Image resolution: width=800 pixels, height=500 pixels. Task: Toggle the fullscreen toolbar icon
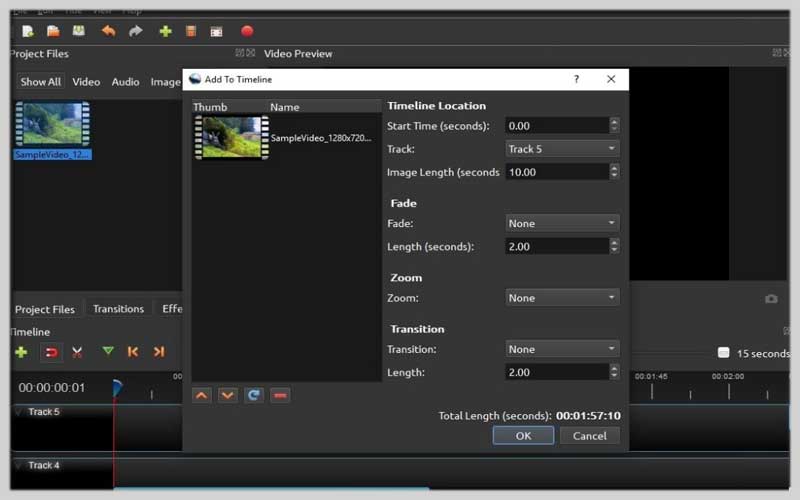pos(216,32)
